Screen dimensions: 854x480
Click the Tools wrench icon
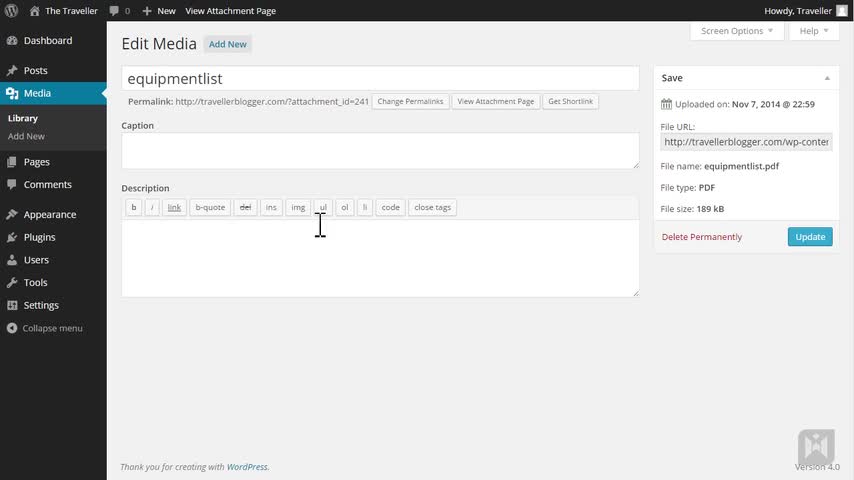tap(12, 282)
